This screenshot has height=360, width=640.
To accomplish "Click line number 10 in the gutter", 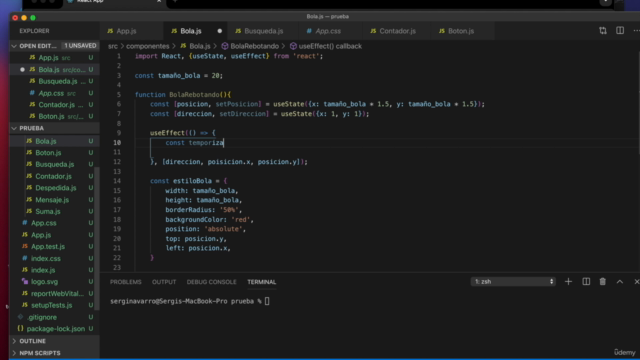I will pos(117,142).
